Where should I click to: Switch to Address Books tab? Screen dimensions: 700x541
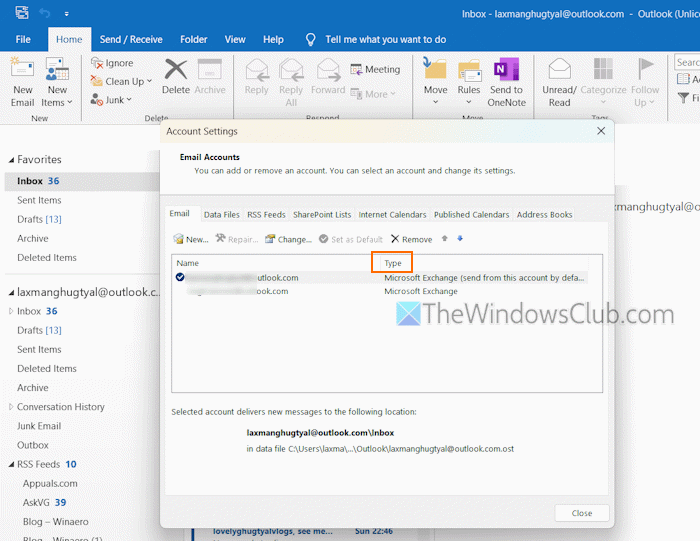[545, 215]
